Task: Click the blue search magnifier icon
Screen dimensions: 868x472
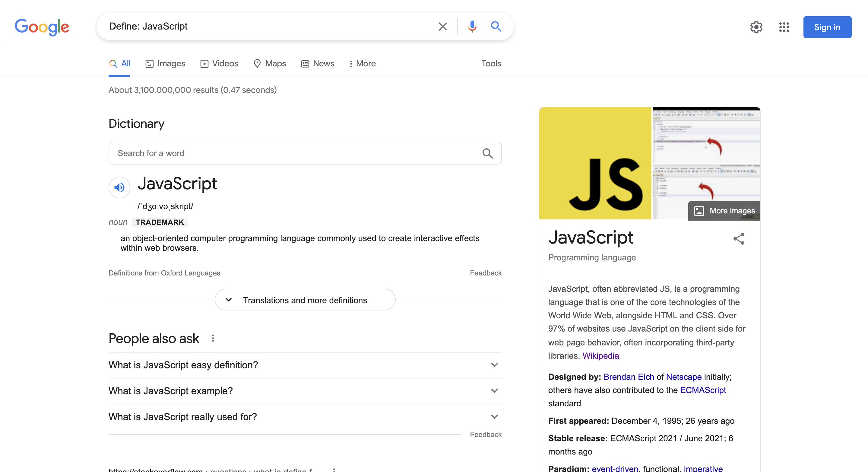Action: pyautogui.click(x=496, y=26)
